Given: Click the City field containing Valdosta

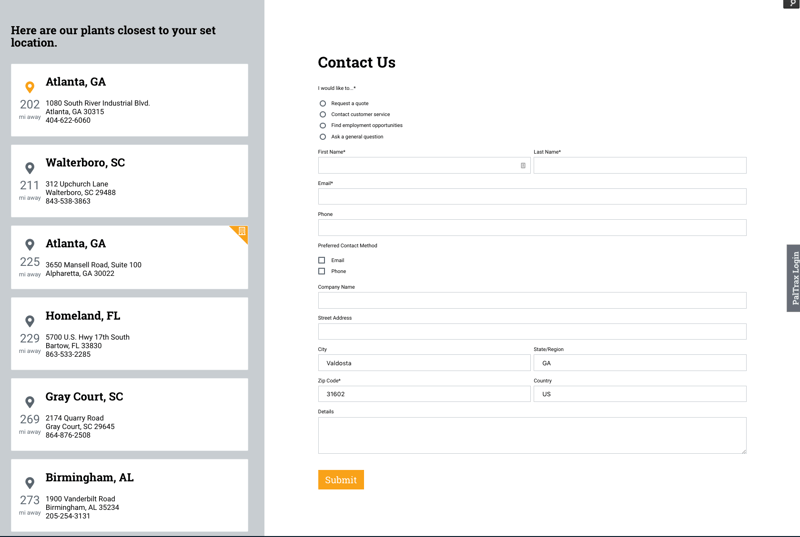Looking at the screenshot, I should click(x=424, y=363).
